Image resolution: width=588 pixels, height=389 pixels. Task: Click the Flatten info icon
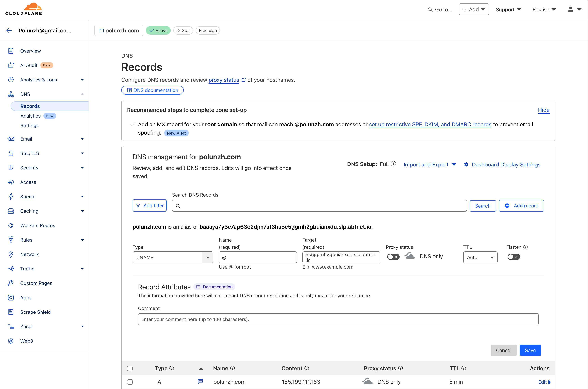click(525, 247)
